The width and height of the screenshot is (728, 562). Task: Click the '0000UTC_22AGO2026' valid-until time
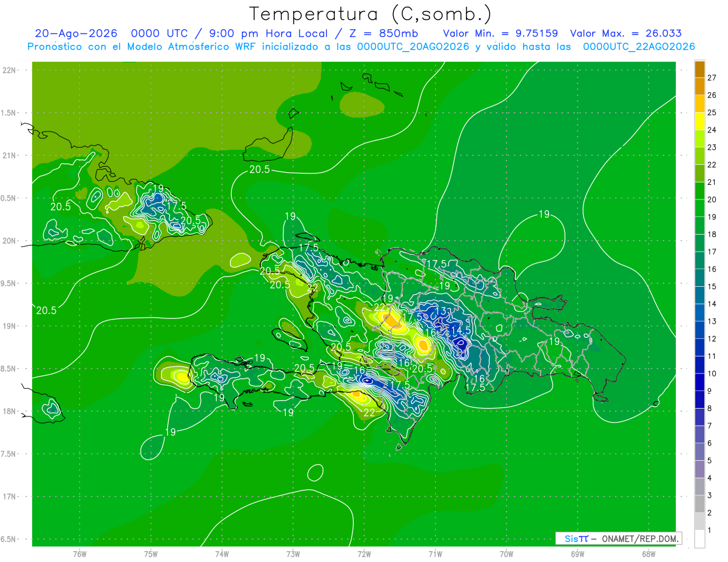pyautogui.click(x=638, y=47)
